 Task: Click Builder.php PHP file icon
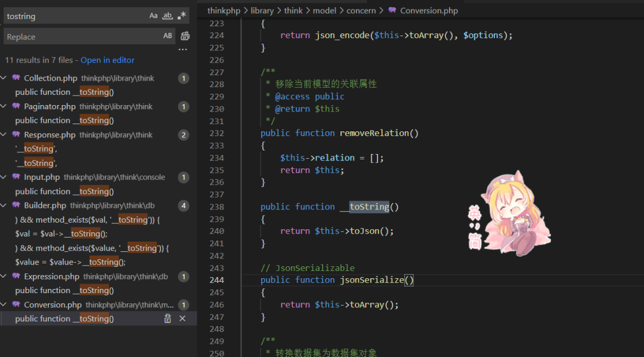point(16,204)
